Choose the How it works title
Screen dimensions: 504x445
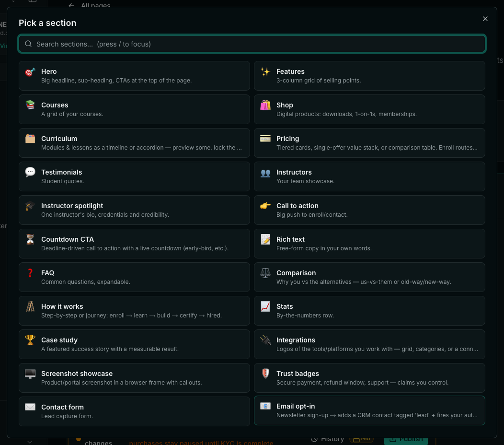(62, 306)
